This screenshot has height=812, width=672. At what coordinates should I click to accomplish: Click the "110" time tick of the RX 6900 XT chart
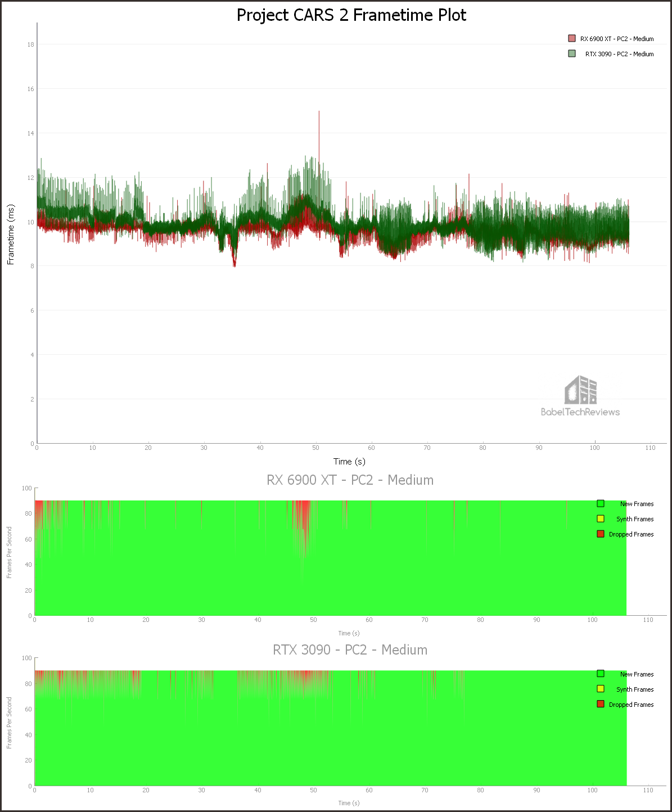pos(648,620)
